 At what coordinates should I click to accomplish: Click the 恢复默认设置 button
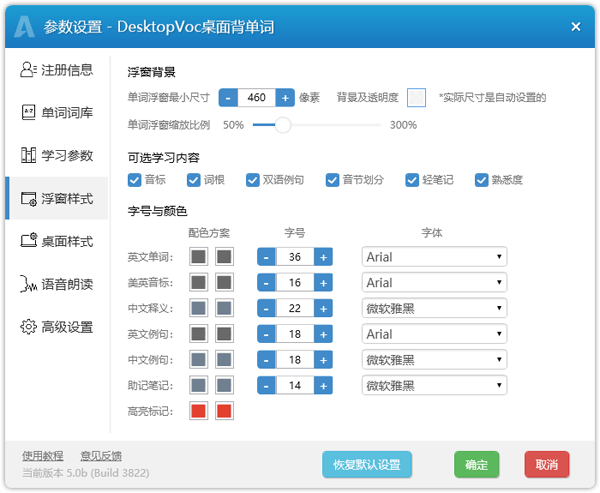367,465
